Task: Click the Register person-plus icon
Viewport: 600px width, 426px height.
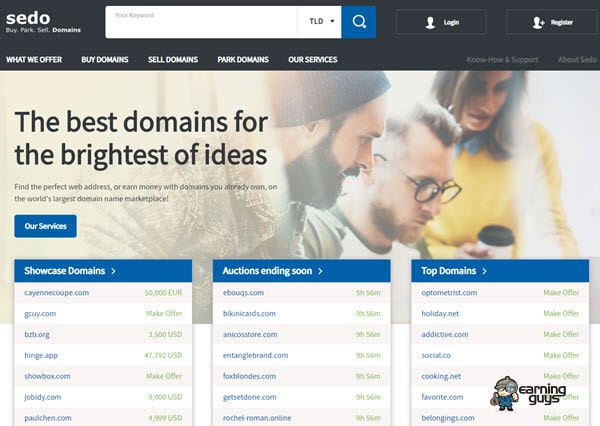Action: 538,23
